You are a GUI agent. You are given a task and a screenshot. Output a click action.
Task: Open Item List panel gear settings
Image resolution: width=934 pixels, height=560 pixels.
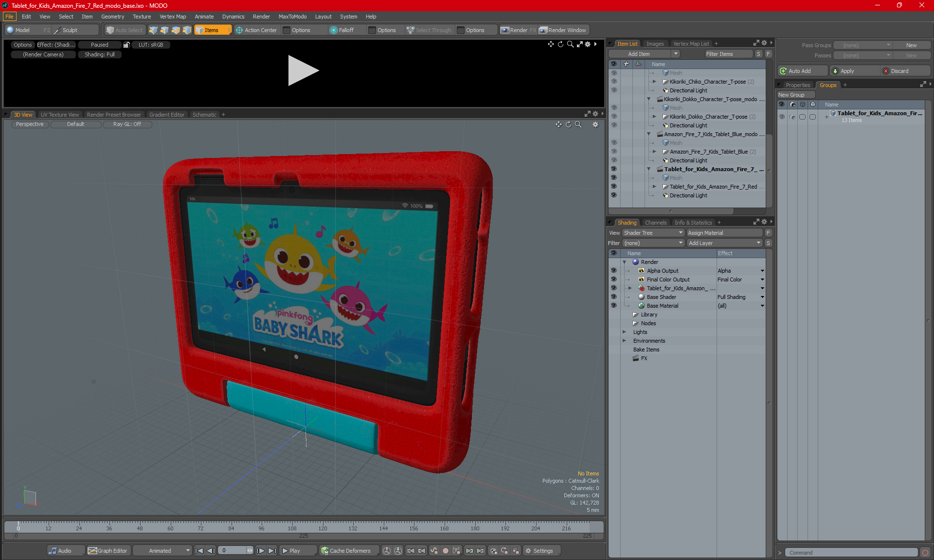764,43
